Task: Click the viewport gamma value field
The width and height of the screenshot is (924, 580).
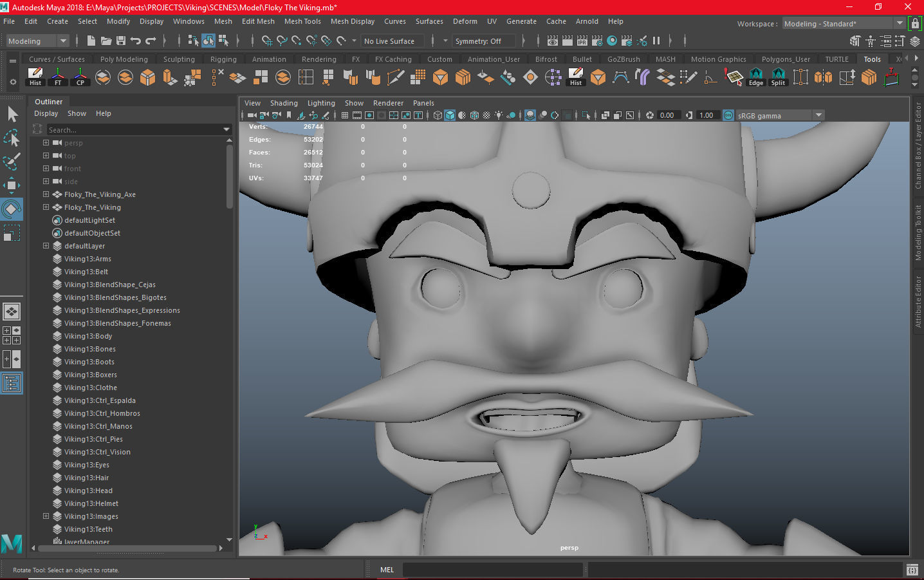Action: [x=707, y=115]
